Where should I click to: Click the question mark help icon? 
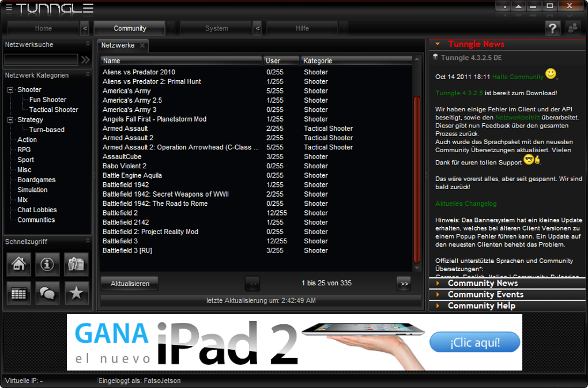(x=553, y=28)
